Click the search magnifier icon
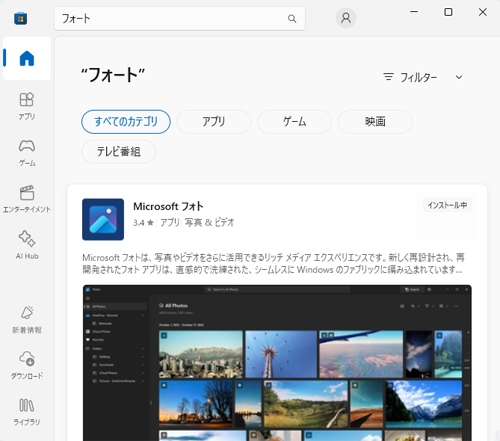The height and width of the screenshot is (441, 500). (292, 19)
